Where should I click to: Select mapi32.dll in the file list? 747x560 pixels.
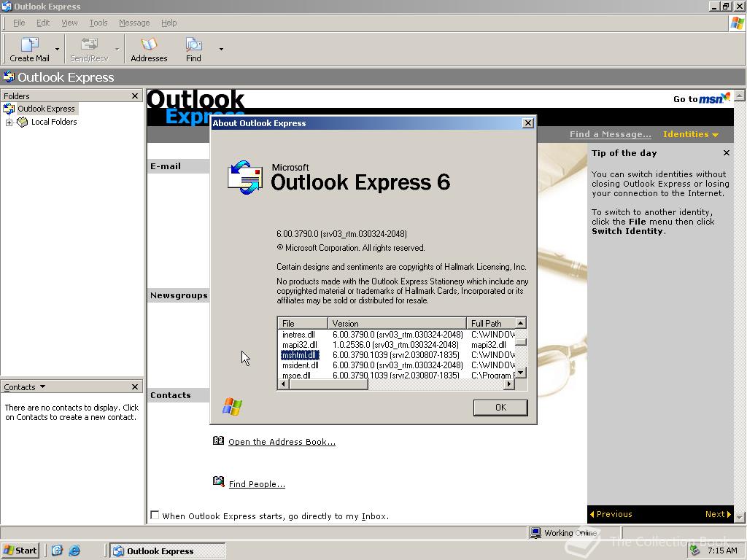click(300, 345)
